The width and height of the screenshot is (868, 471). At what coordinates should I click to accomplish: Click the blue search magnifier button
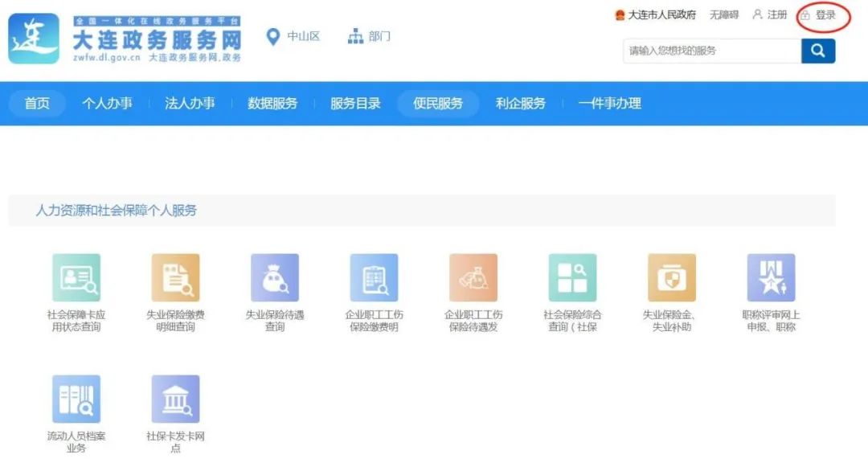coord(818,51)
